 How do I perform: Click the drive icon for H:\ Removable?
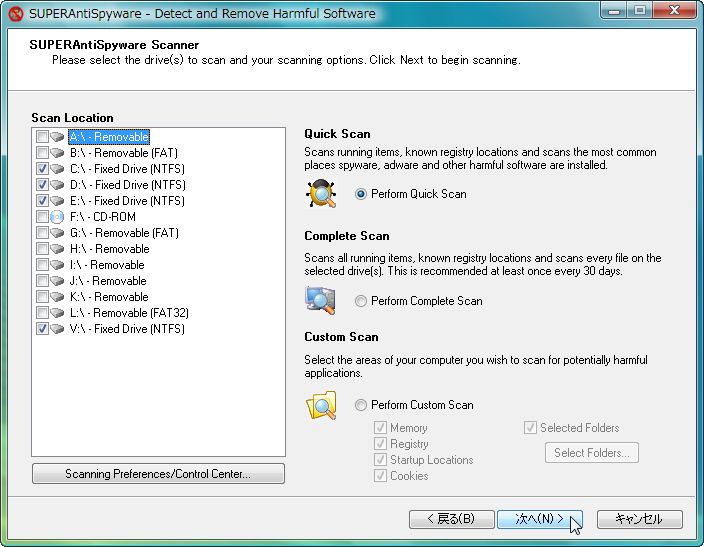pyautogui.click(x=57, y=249)
